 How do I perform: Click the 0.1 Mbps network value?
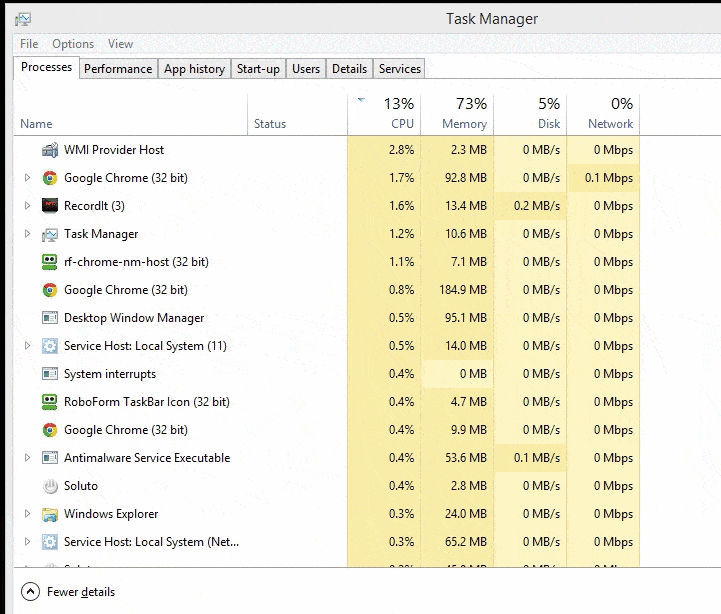pos(609,178)
